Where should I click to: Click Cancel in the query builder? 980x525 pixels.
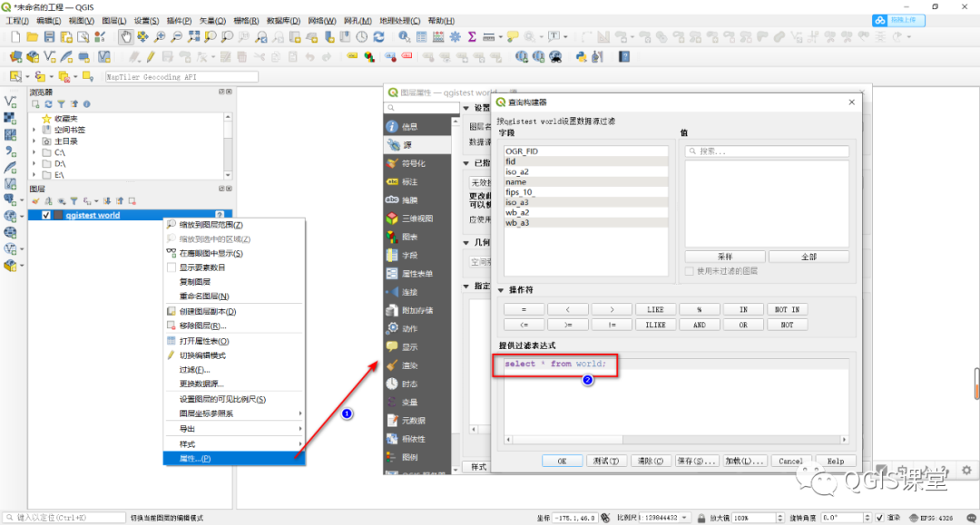click(x=790, y=461)
